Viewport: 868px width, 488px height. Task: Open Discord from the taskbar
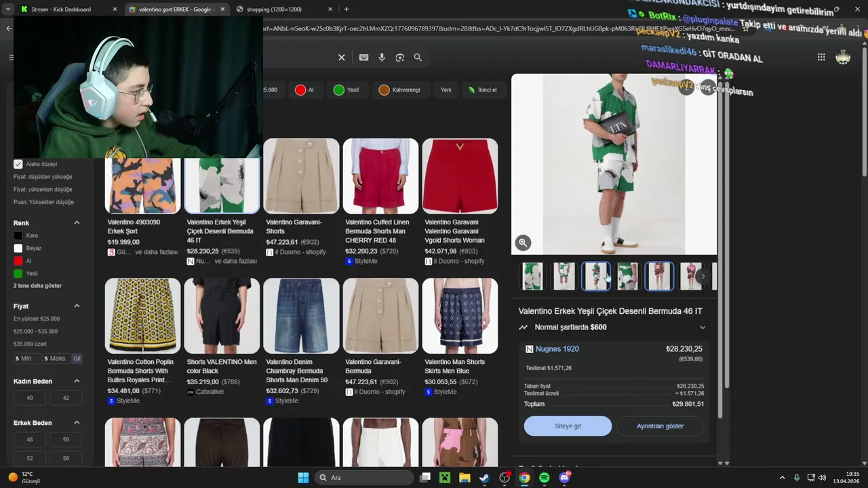point(564,477)
